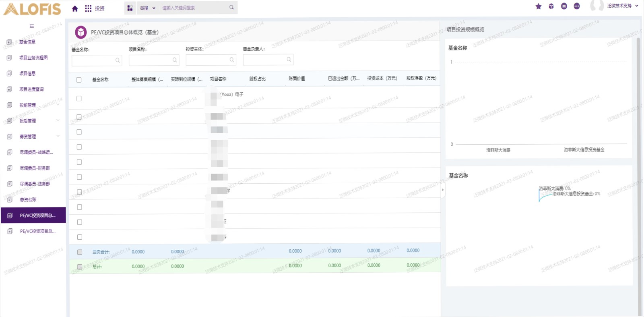Sort by the 股权占比 column header

[257, 79]
